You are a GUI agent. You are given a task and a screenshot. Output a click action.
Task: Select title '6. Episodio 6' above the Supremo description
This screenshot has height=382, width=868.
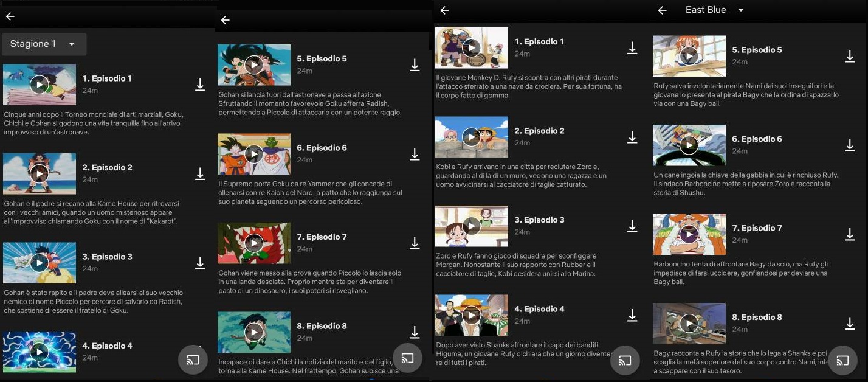pos(322,148)
